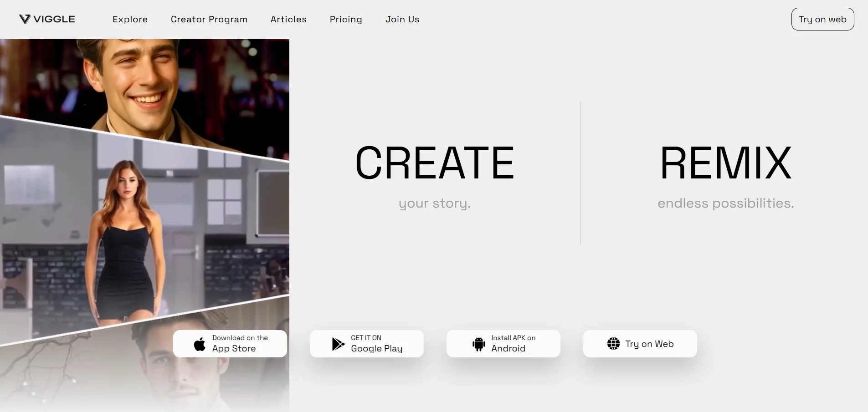The image size is (868, 412).
Task: Click the globe icon beside Try on Web
Action: click(x=613, y=344)
